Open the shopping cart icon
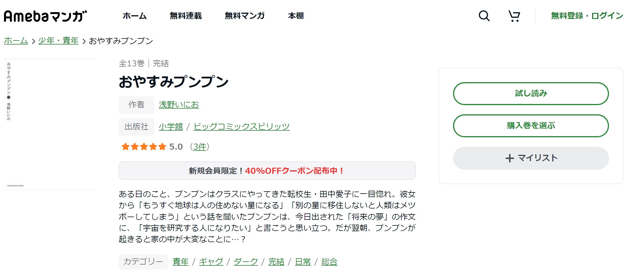This screenshot has width=644, height=274. [x=514, y=16]
